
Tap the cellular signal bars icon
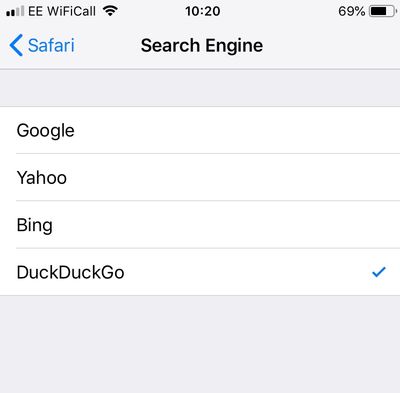click(x=15, y=11)
